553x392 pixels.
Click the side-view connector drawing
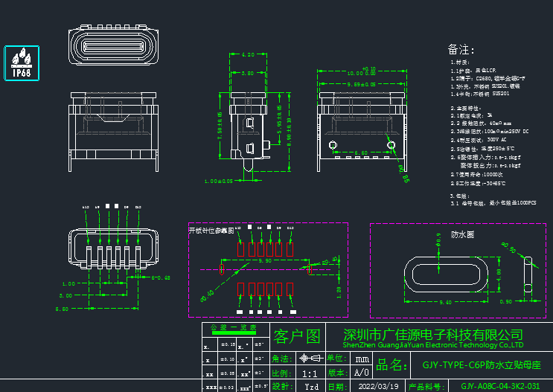[249, 128]
